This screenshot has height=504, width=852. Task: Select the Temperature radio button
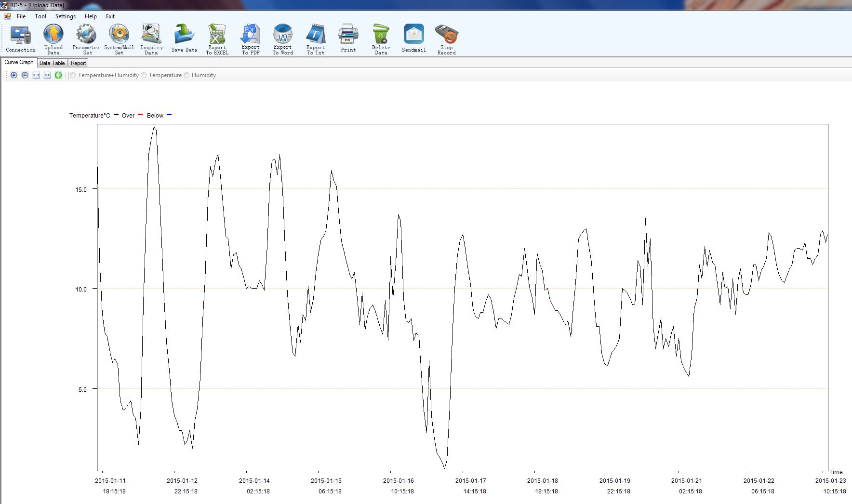click(144, 75)
